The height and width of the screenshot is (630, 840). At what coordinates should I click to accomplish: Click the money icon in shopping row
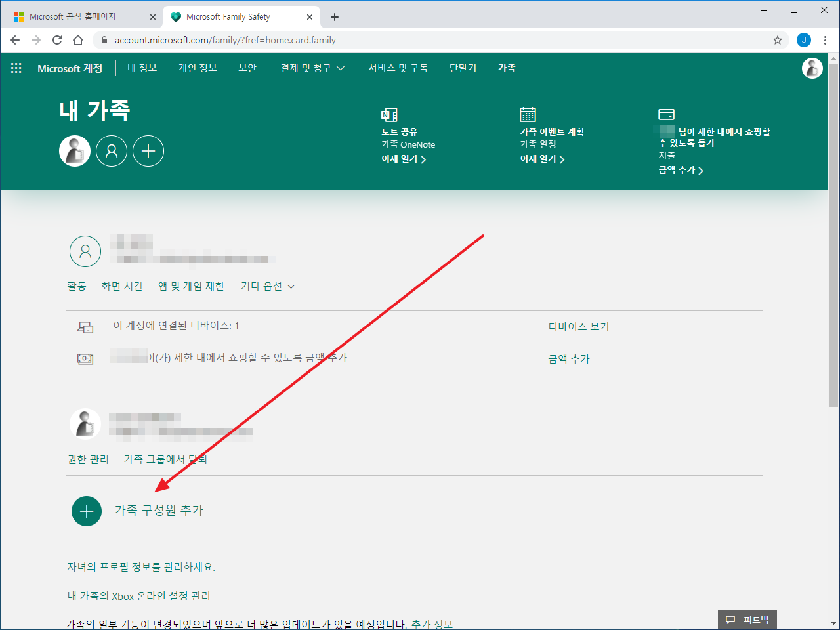point(85,359)
